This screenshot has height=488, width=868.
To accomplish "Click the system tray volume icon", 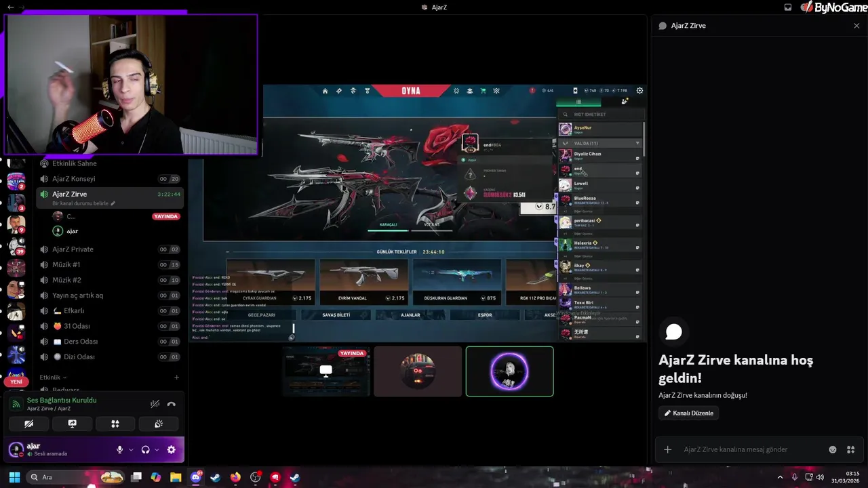I will click(x=820, y=477).
